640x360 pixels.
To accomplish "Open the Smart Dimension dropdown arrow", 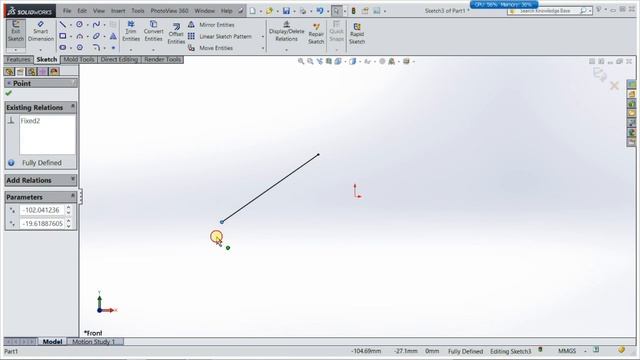I will (x=40, y=50).
